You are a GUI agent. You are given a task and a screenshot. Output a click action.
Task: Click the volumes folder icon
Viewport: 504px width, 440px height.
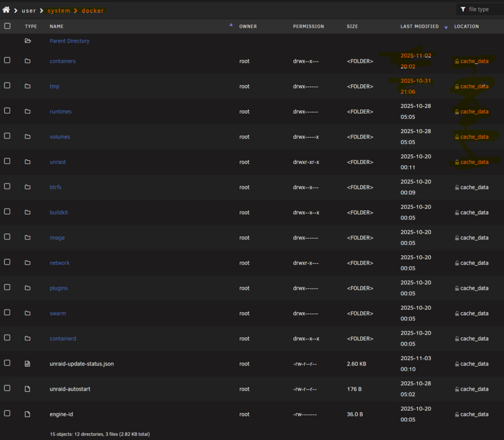click(x=28, y=137)
